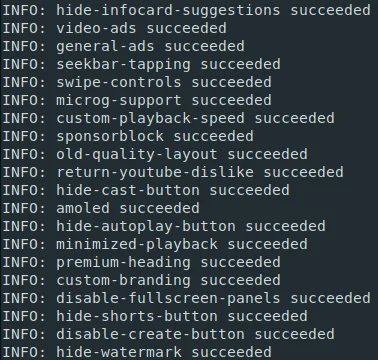Select the video-ads succeeded line
Image resolution: width=378 pixels, height=360 pixels.
tap(114, 28)
